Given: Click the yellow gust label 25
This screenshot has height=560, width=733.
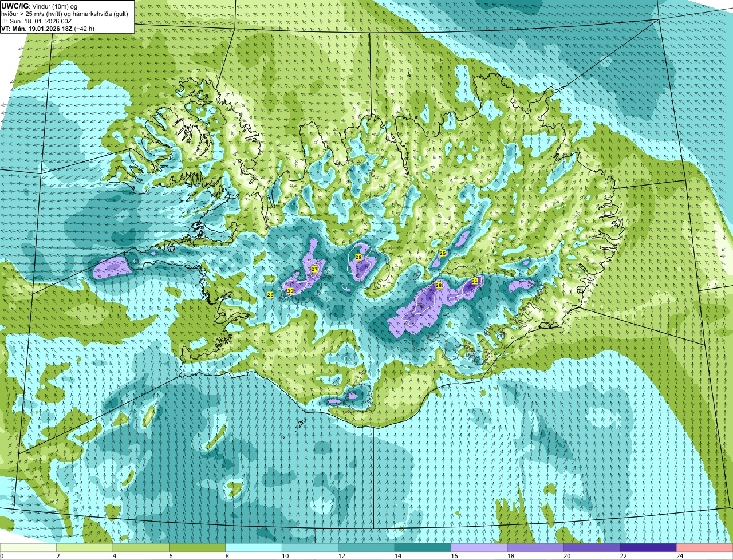Looking at the screenshot, I should [x=443, y=253].
